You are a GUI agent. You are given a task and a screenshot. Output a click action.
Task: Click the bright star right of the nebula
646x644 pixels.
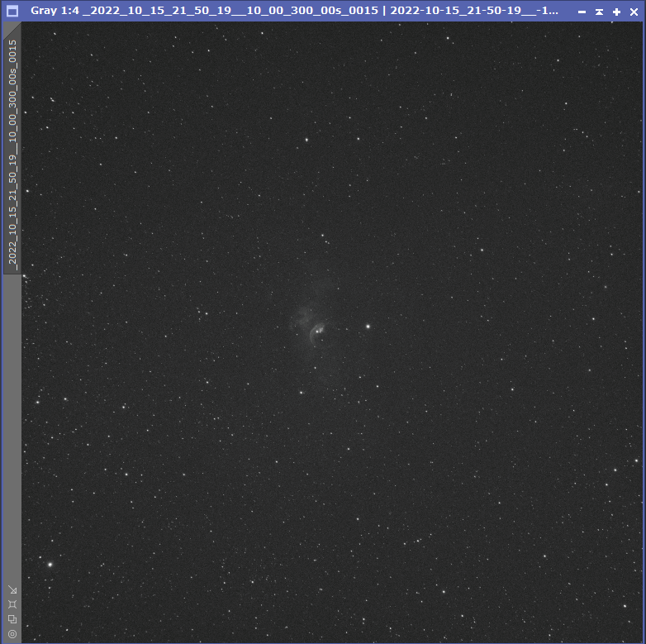pos(368,326)
